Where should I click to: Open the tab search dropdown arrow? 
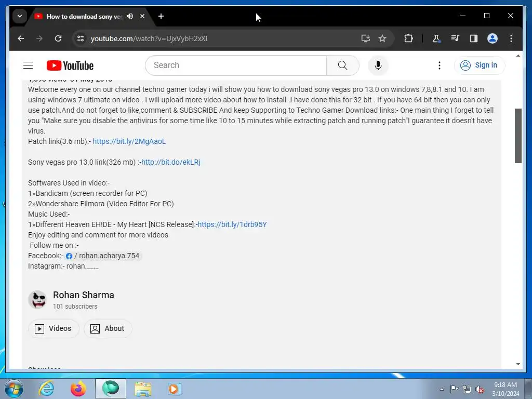[x=20, y=16]
